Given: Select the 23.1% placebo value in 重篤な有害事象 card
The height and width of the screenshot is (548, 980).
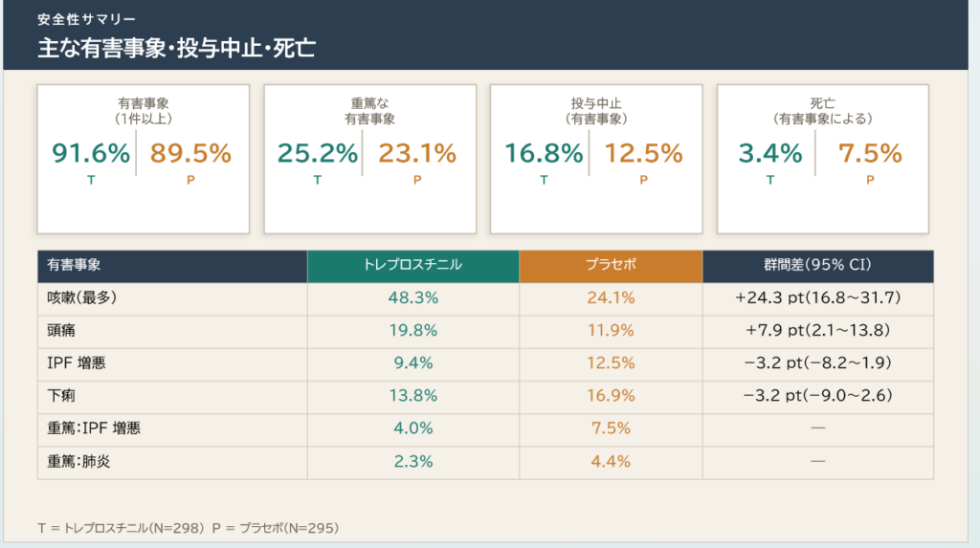Looking at the screenshot, I should tap(417, 153).
